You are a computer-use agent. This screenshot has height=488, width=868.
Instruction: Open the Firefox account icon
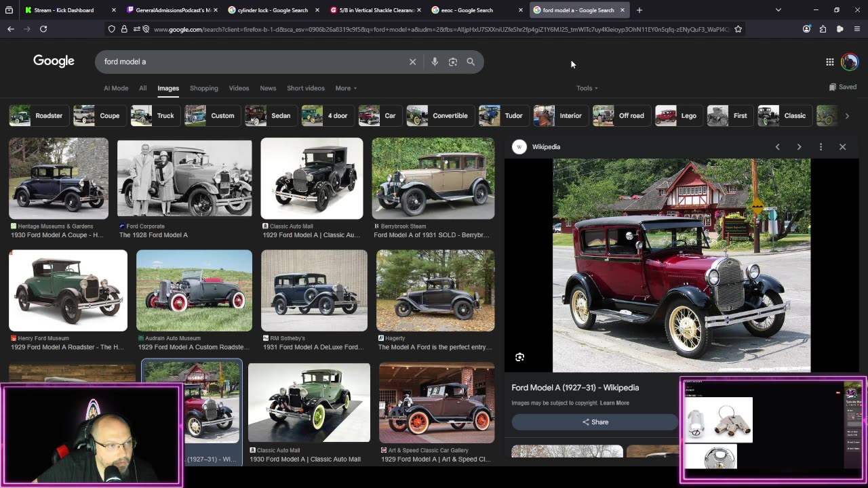[x=806, y=29]
